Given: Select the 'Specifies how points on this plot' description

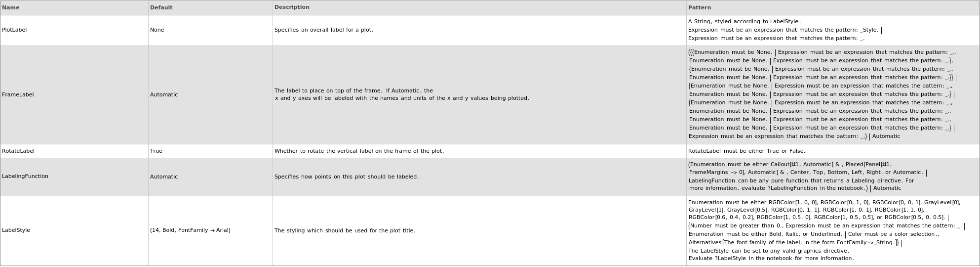Looking at the screenshot, I should (347, 177).
